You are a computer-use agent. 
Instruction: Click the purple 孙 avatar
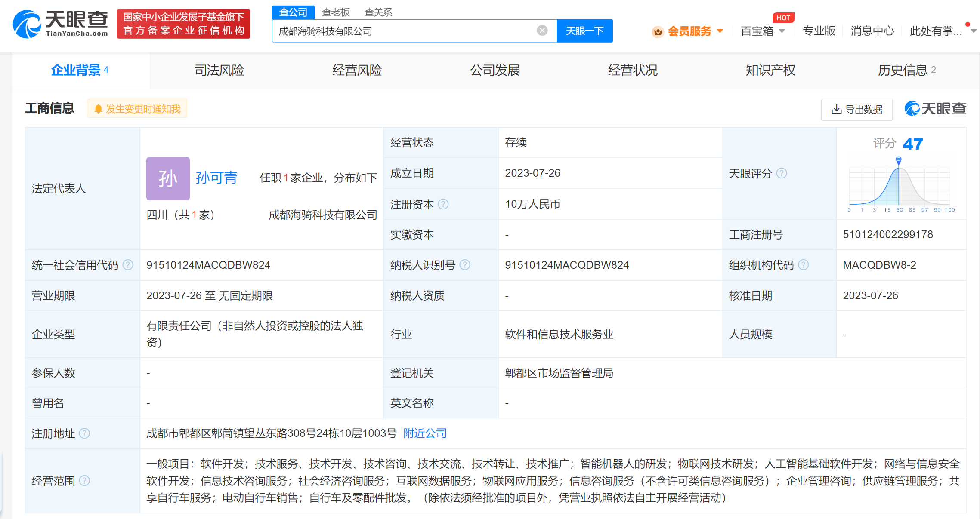coord(168,178)
